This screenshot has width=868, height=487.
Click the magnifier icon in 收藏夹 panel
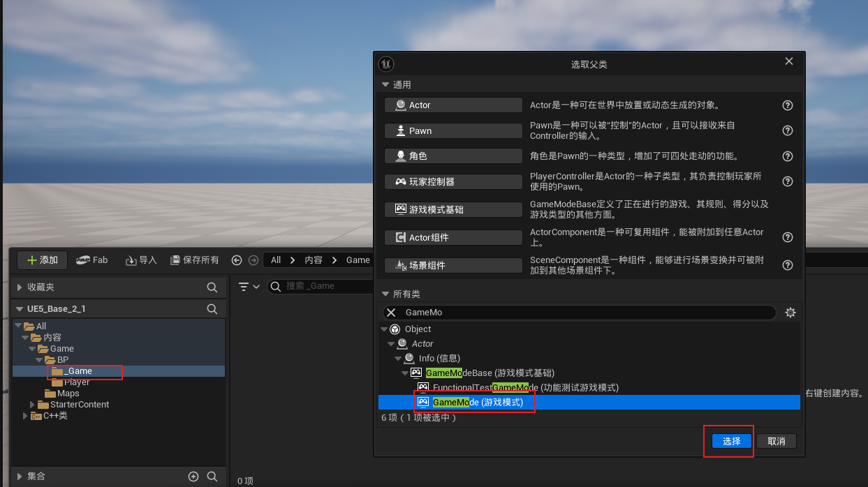point(211,286)
